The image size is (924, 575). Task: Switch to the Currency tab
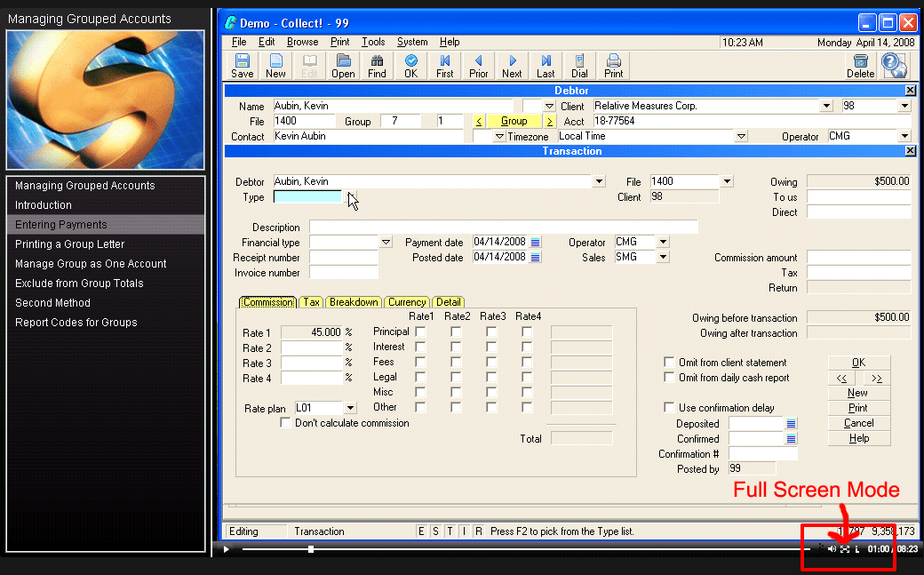click(407, 302)
